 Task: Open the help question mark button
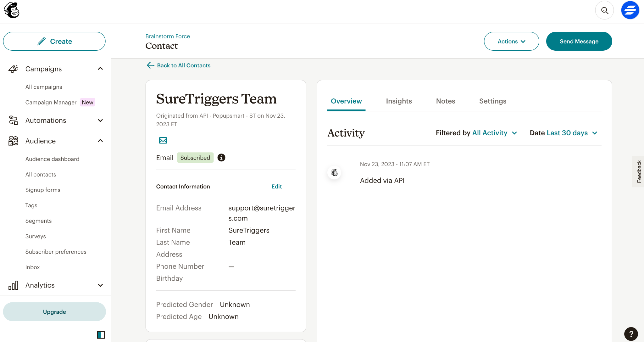[x=631, y=334]
